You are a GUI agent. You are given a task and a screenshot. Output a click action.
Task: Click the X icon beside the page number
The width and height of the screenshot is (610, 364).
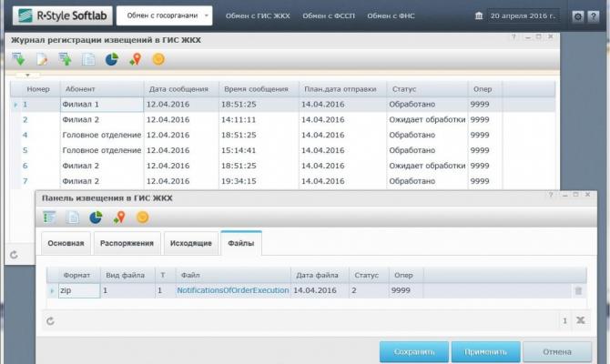pos(581,320)
